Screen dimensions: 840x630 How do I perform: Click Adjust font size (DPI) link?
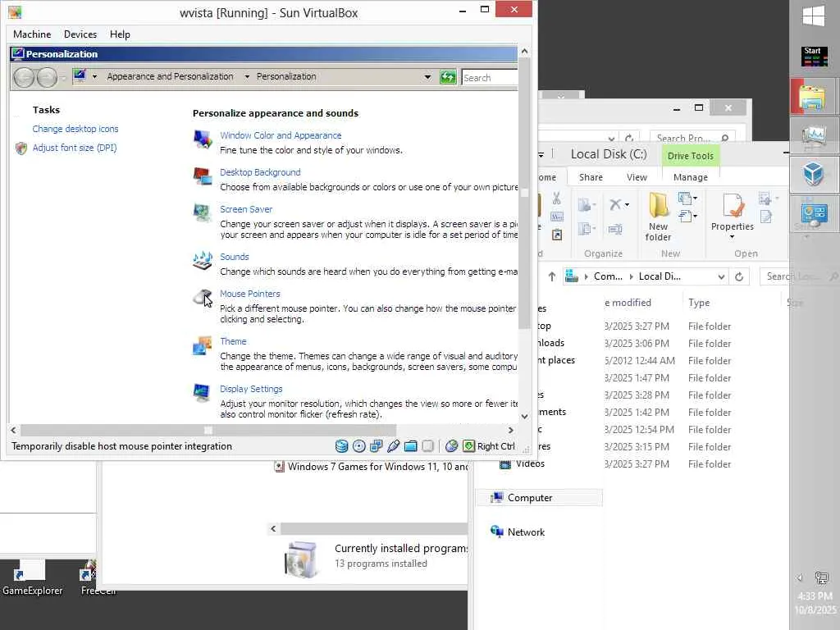point(75,148)
